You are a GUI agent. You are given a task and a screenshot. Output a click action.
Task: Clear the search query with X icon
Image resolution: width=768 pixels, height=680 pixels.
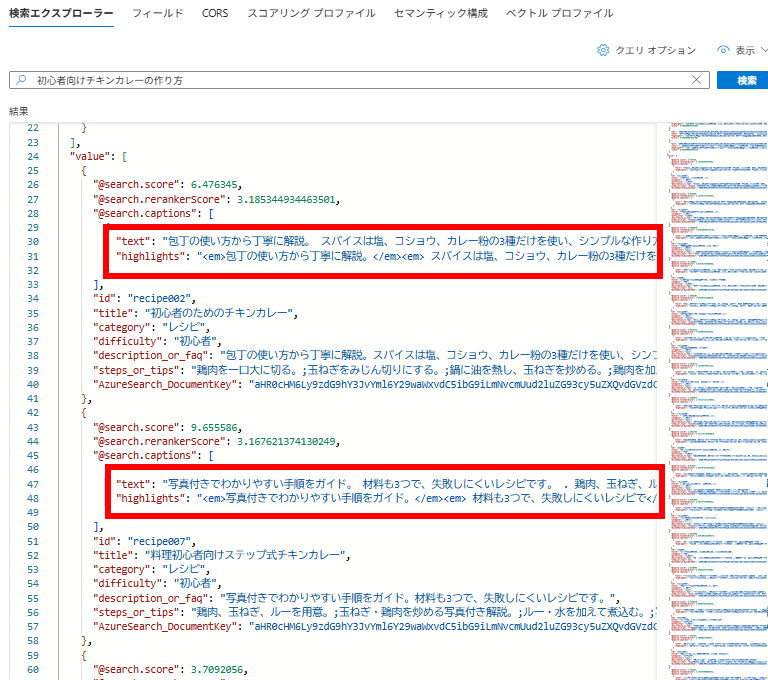pyautogui.click(x=697, y=80)
